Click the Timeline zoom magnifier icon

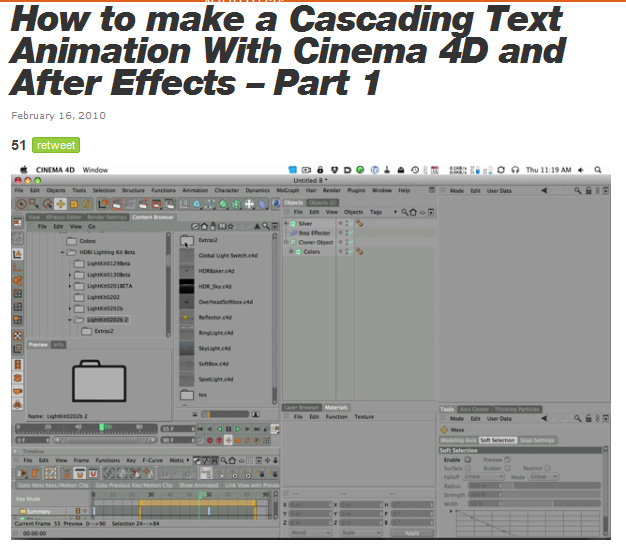tap(224, 460)
